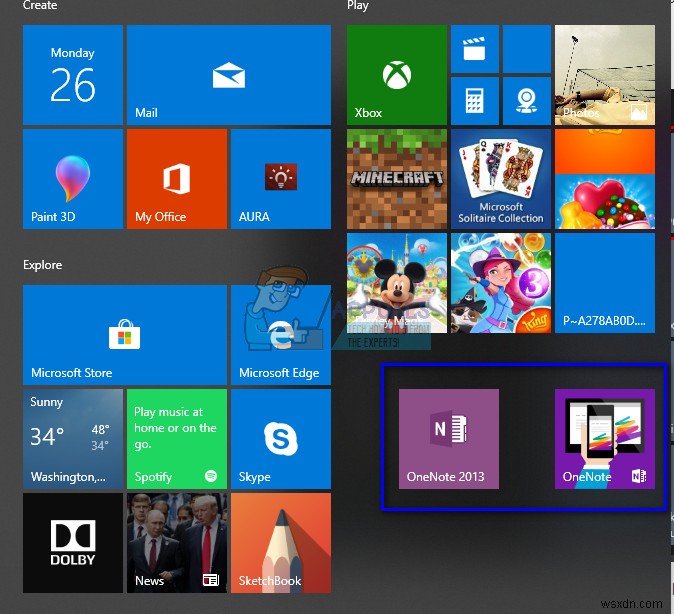Open the Photos tile
Image resolution: width=674 pixels, height=614 pixels.
pos(605,75)
